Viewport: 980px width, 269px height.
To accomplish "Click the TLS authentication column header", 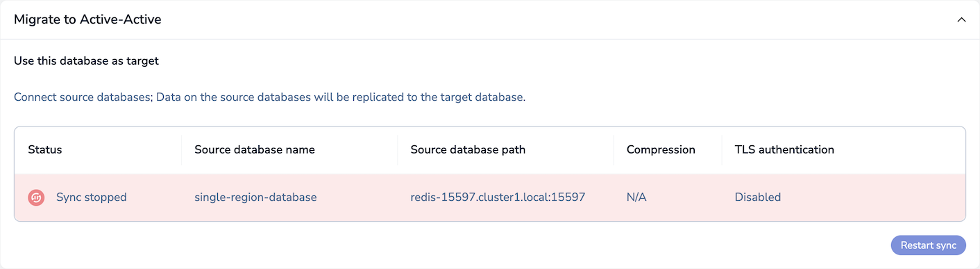I will click(784, 149).
